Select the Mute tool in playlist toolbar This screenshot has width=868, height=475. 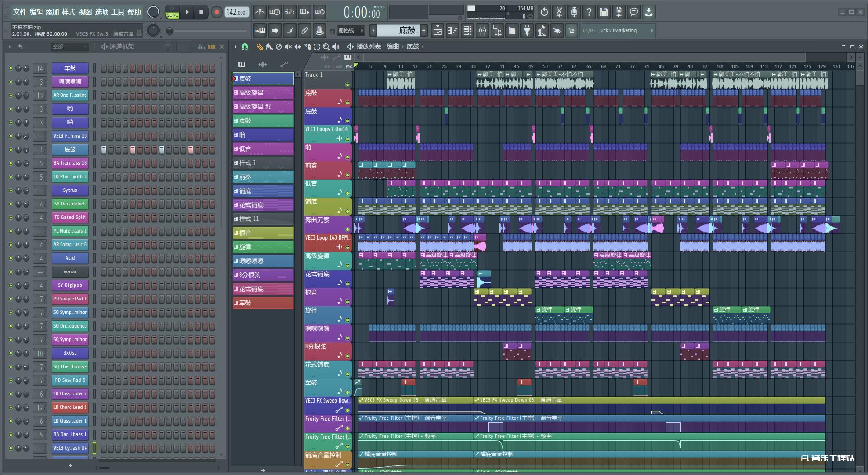(288, 47)
